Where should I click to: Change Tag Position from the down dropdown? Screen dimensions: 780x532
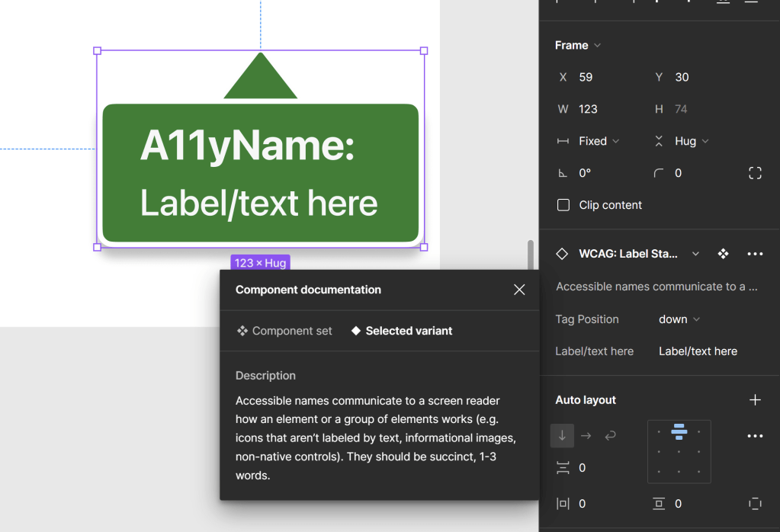(679, 319)
